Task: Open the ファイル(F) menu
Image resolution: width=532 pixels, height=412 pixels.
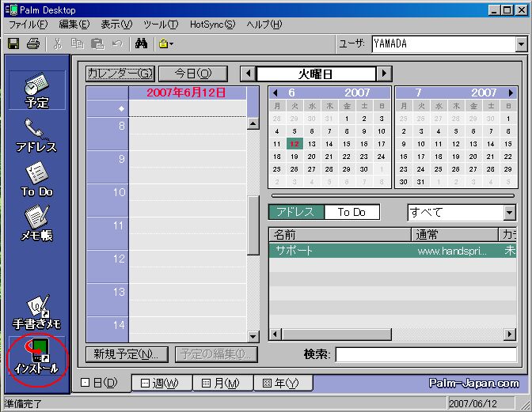Action: click(x=28, y=25)
